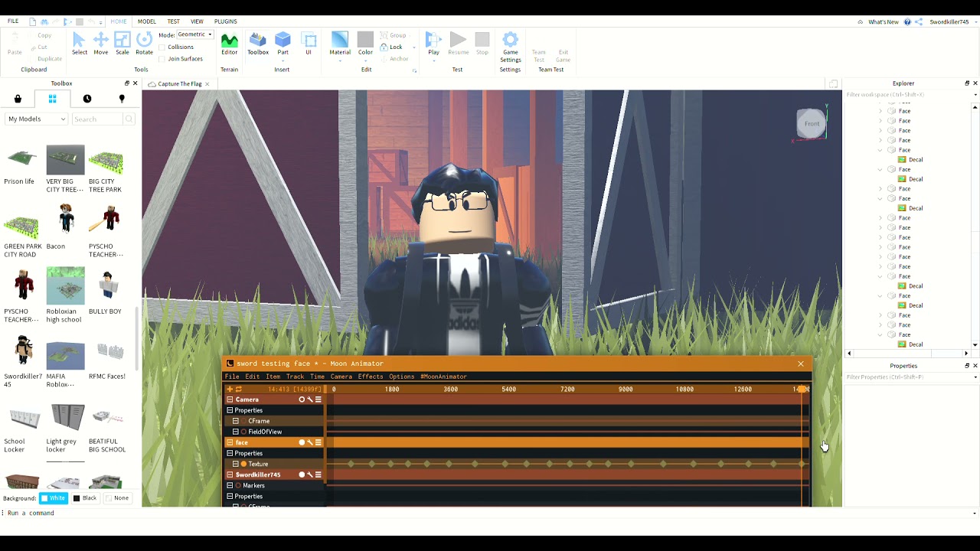Activate the Scale tool
Screen dimensions: 980x551
[122, 44]
